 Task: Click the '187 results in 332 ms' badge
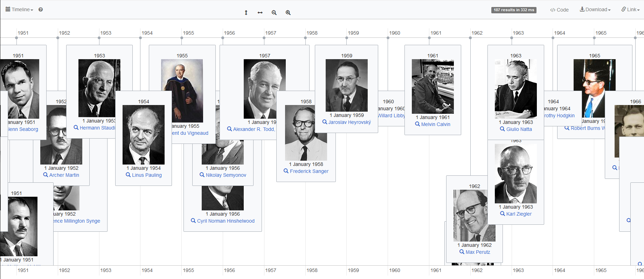[514, 10]
